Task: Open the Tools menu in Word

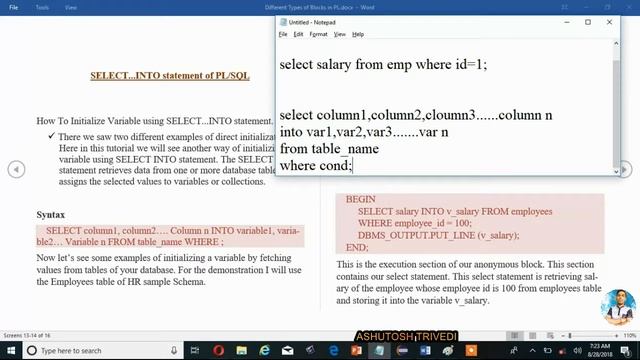Action: pos(42,7)
